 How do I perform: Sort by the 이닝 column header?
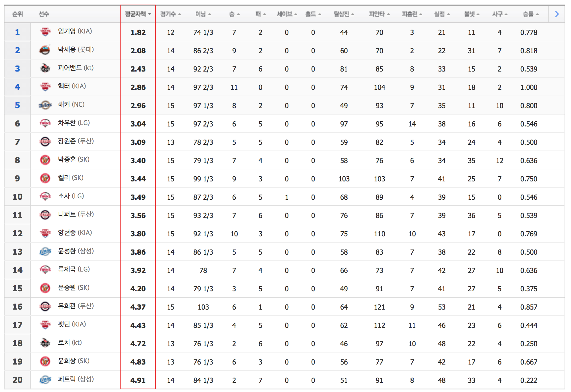pos(203,14)
